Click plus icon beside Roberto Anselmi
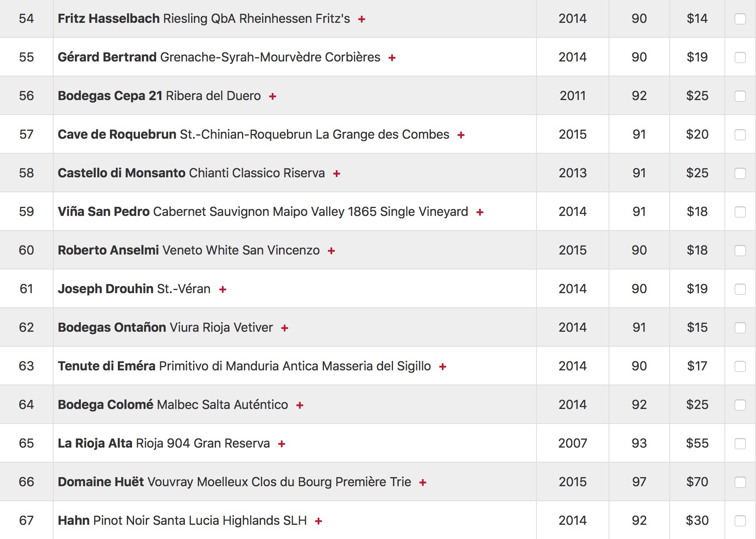The width and height of the screenshot is (756, 539). (331, 251)
